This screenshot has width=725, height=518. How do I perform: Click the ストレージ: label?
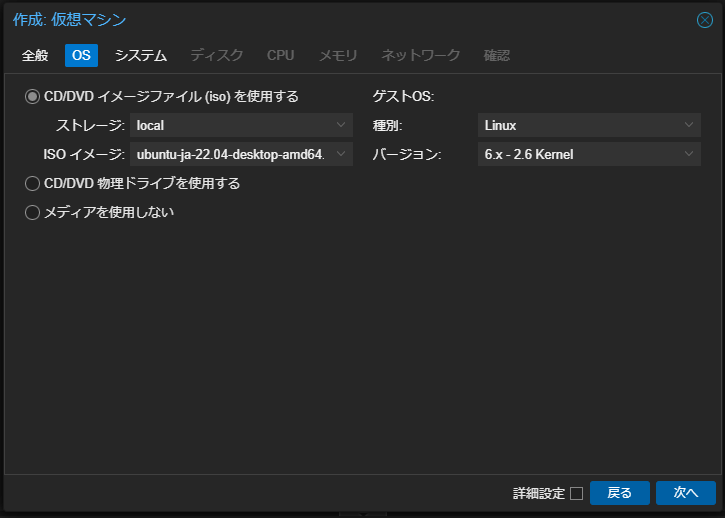coord(90,125)
